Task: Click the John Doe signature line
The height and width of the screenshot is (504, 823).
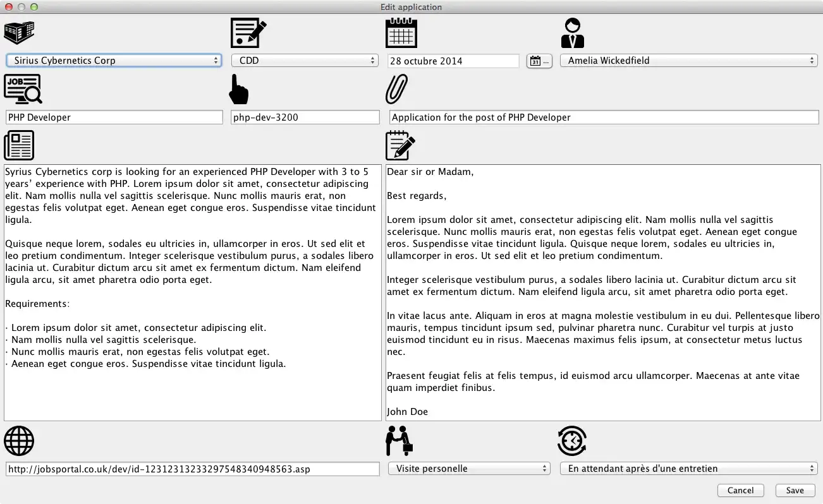Action: [x=407, y=412]
